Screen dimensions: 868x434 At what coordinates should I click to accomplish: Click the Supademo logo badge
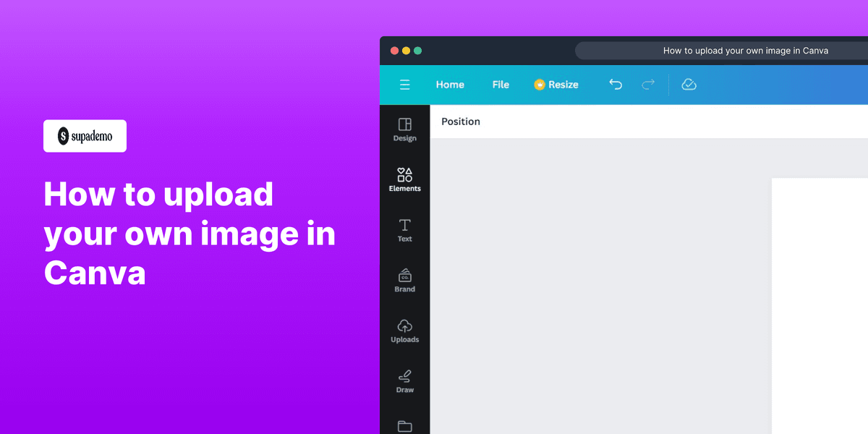coord(85,135)
